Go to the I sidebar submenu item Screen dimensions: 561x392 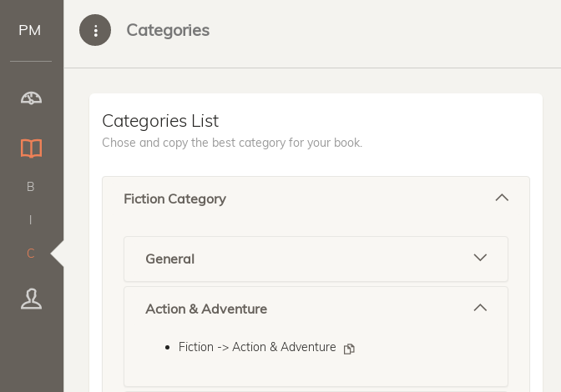pyautogui.click(x=31, y=219)
